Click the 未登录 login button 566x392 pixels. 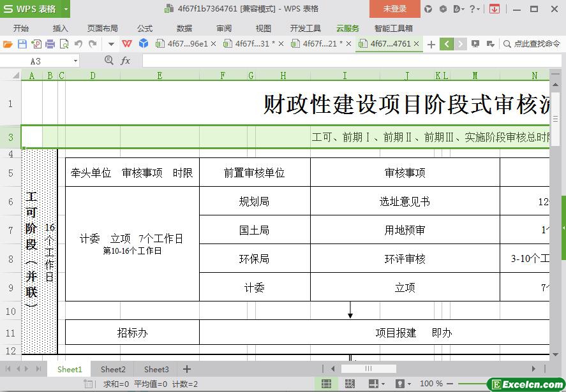coord(394,9)
